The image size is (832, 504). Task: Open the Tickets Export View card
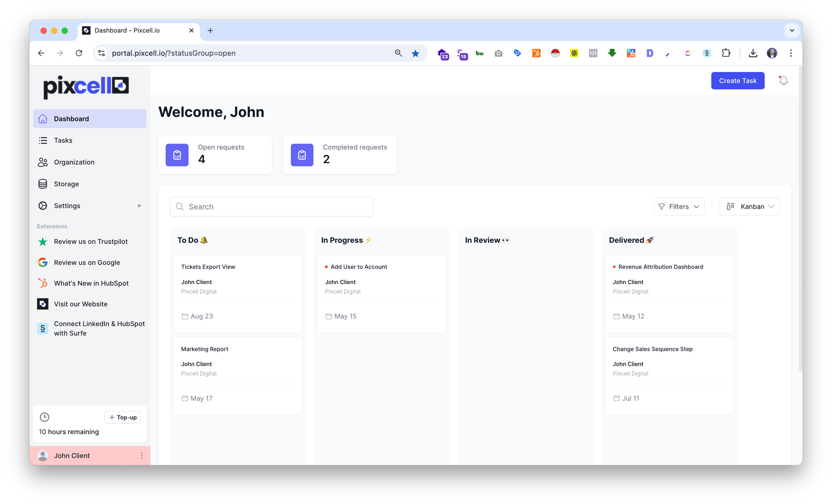[x=238, y=293]
